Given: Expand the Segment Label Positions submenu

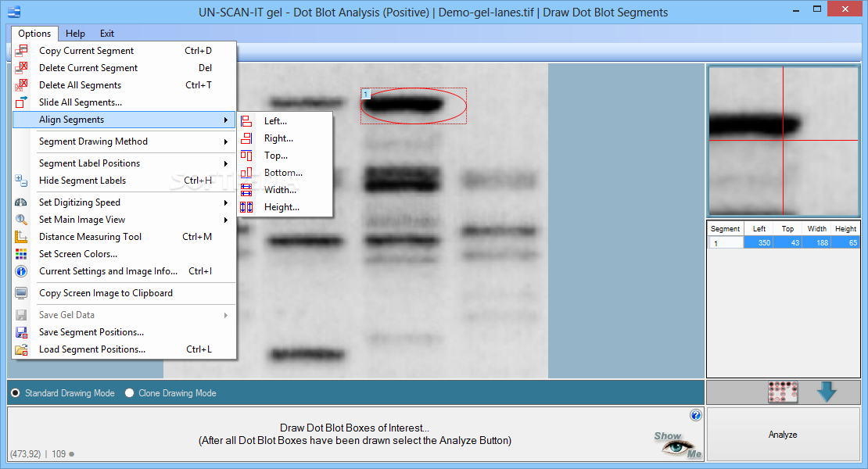Looking at the screenshot, I should 225,163.
